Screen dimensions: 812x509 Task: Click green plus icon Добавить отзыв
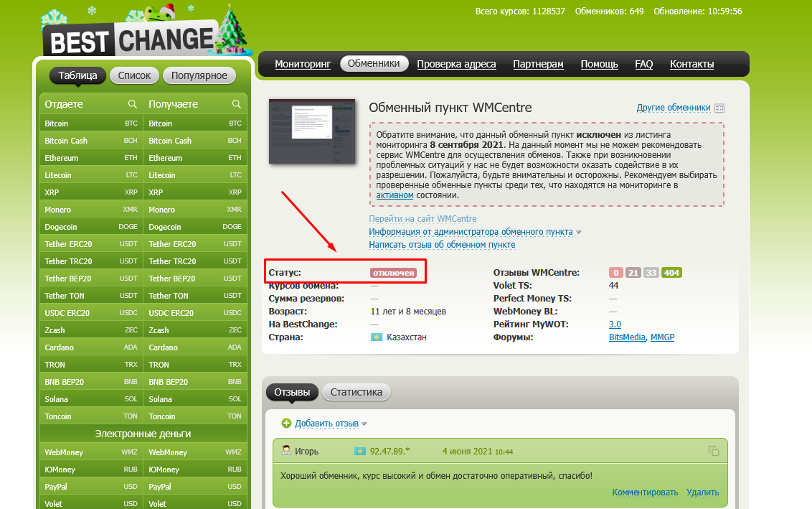tap(287, 424)
